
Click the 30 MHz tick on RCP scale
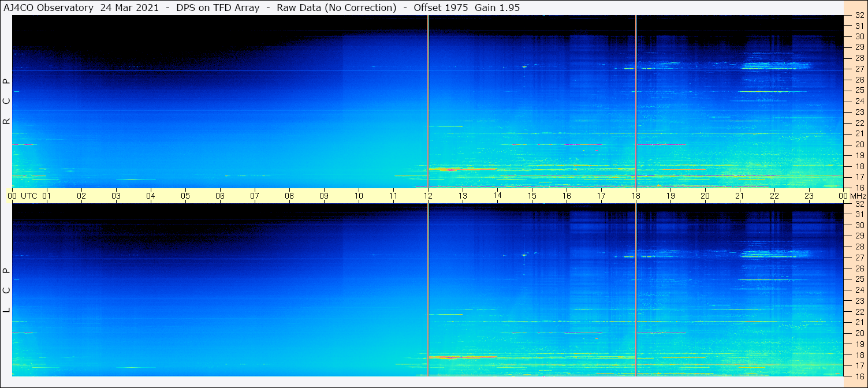click(x=859, y=36)
